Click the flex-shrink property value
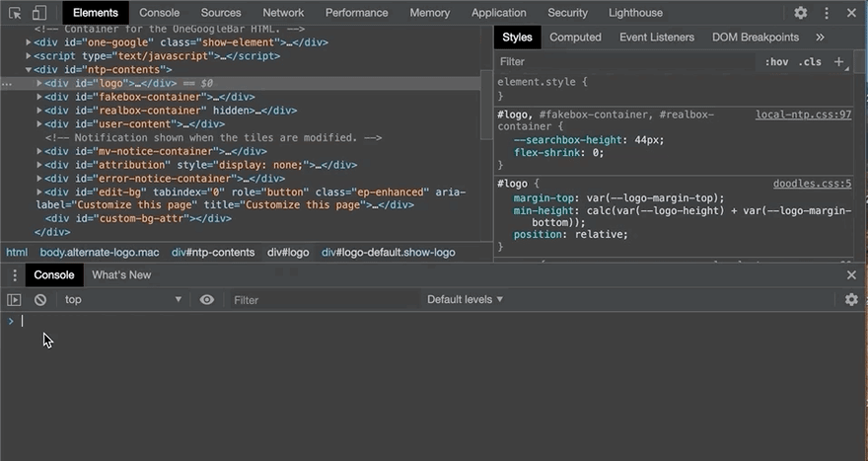 tap(595, 152)
